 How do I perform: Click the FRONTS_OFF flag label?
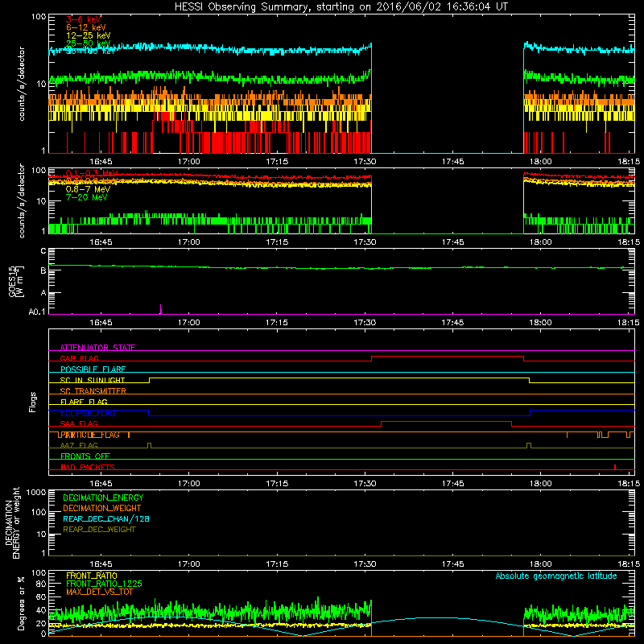tap(85, 456)
